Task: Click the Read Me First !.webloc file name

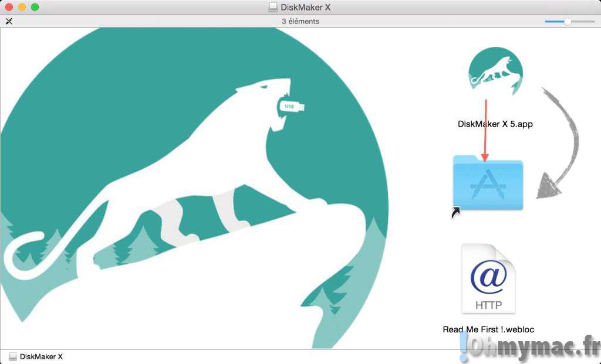Action: point(488,329)
